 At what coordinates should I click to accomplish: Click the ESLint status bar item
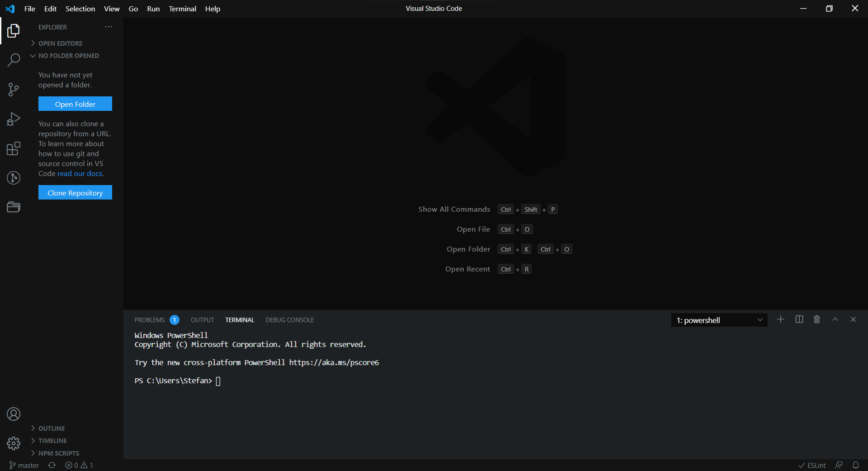tap(812, 465)
